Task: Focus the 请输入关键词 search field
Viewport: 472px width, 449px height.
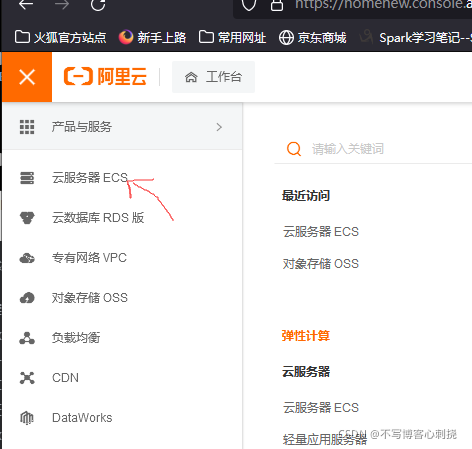Action: tap(373, 149)
